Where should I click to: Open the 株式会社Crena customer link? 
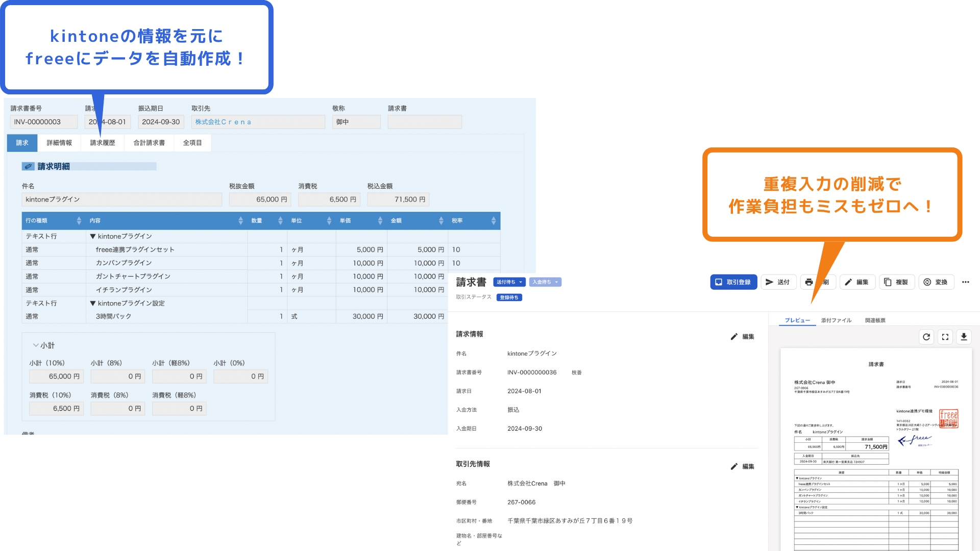pyautogui.click(x=223, y=122)
